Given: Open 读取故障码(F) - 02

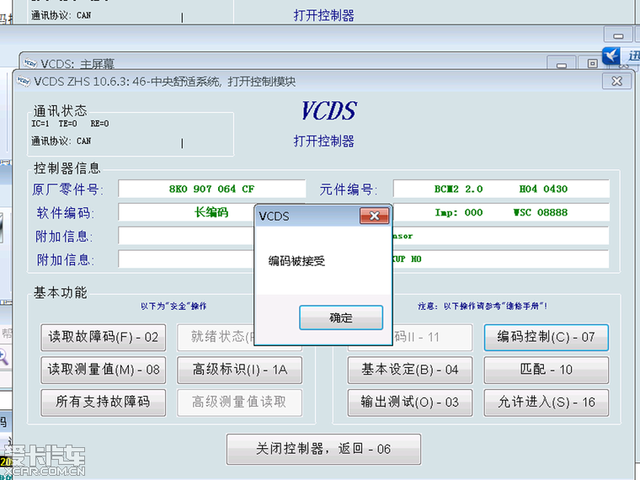Looking at the screenshot, I should [x=104, y=337].
